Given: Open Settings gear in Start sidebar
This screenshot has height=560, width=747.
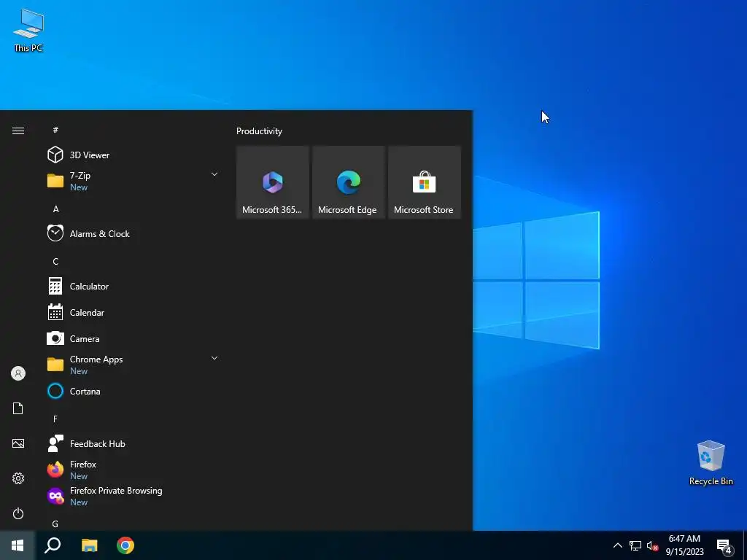Looking at the screenshot, I should (x=18, y=478).
